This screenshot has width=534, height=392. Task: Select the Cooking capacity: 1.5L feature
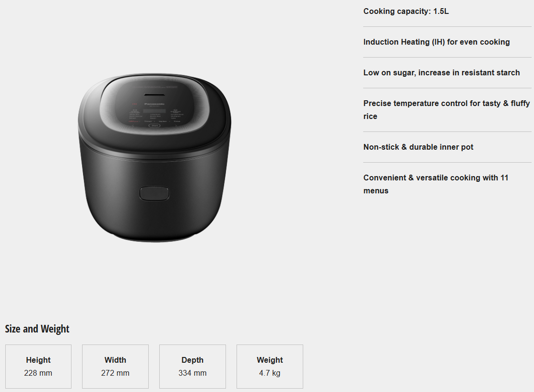click(406, 11)
